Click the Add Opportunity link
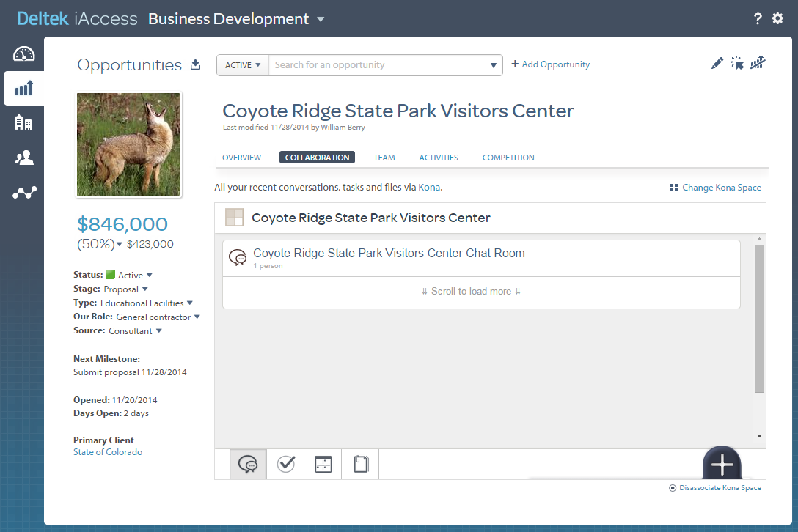 pyautogui.click(x=550, y=64)
